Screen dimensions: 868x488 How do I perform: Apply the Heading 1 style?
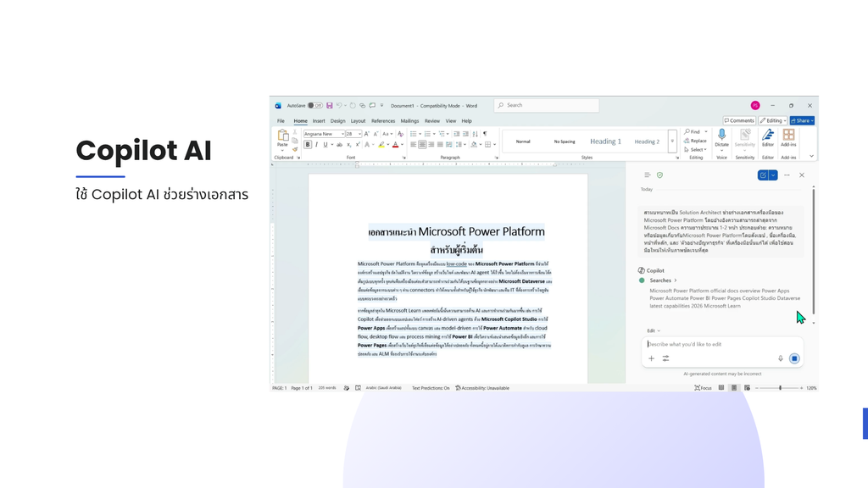605,141
